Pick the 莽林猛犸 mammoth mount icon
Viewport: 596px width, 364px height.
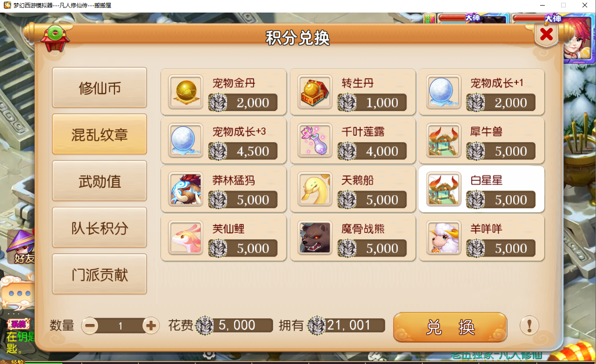186,189
